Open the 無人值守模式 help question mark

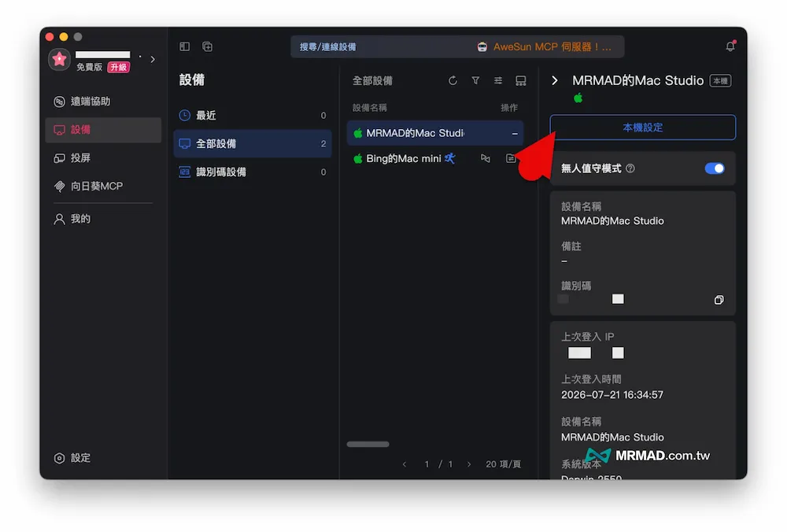[630, 168]
